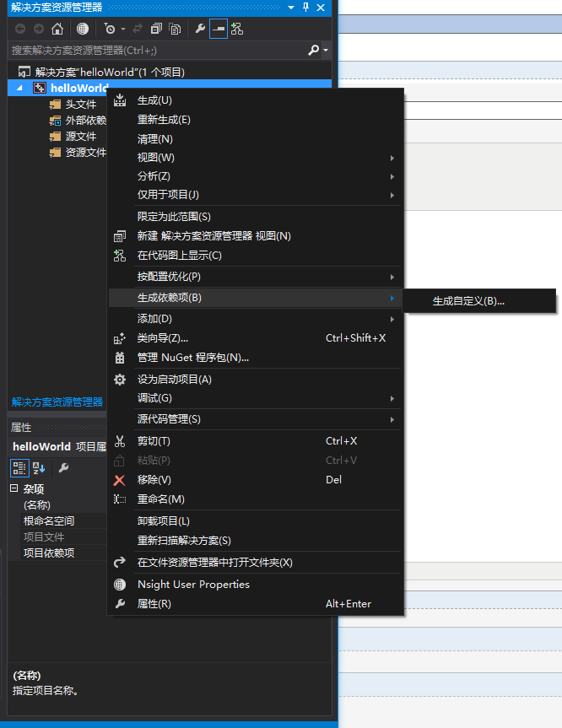The height and width of the screenshot is (728, 562).
Task: Choose 设为启动项目(A)
Action: [255, 380]
